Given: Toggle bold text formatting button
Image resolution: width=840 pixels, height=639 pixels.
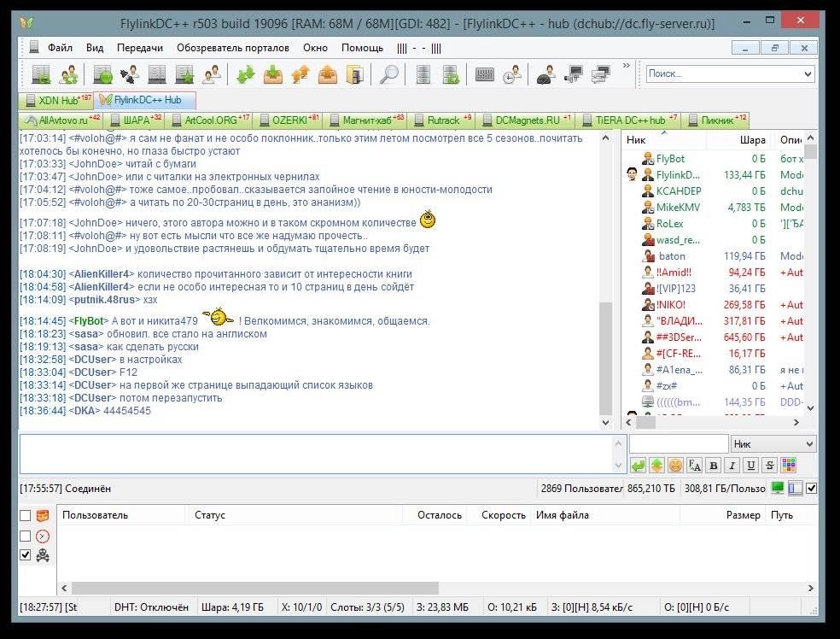Looking at the screenshot, I should click(713, 466).
